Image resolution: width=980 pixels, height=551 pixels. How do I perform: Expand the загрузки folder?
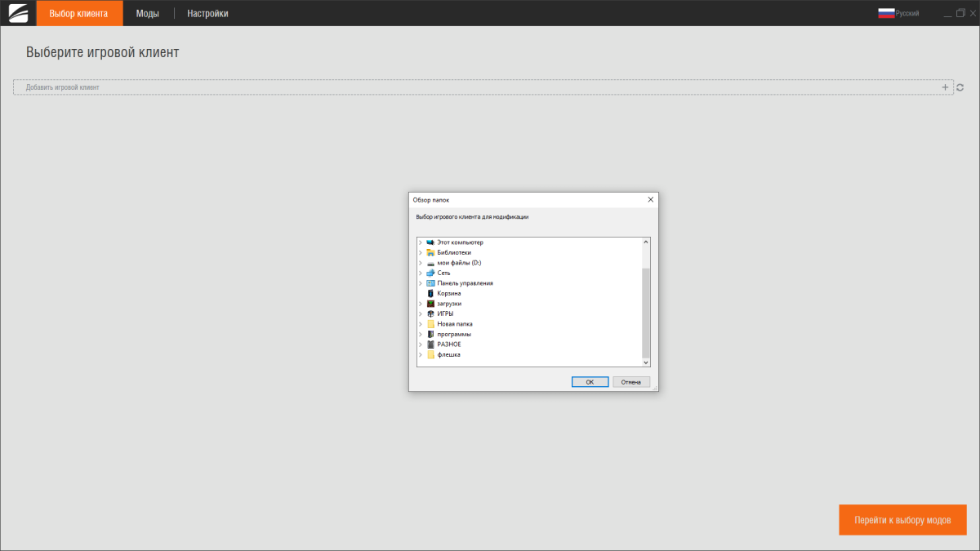coord(421,304)
